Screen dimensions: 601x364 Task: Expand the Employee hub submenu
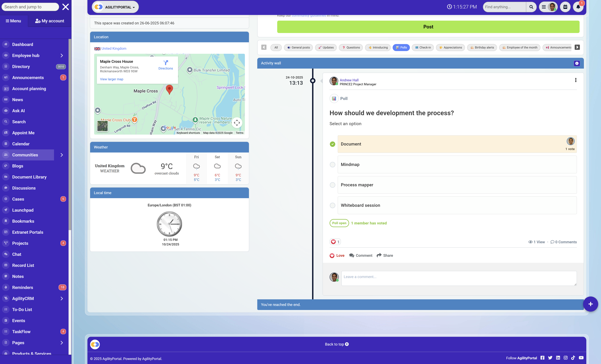point(62,55)
